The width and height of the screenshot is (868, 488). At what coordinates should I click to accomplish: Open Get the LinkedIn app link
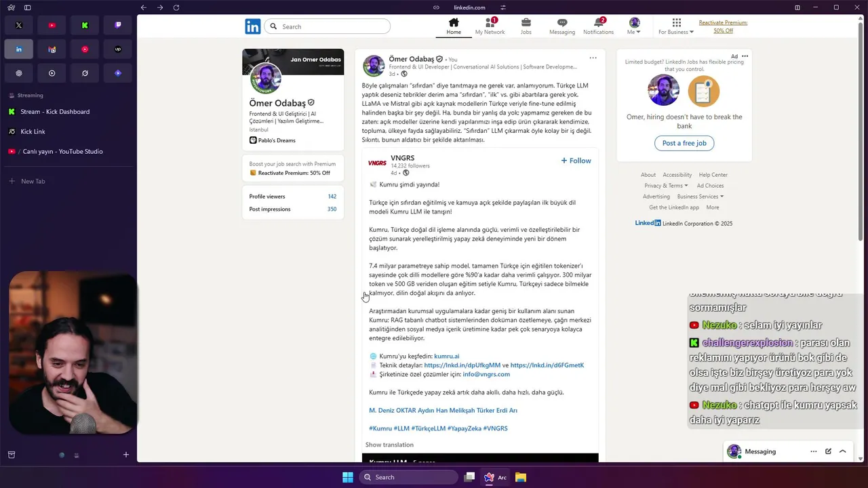click(x=674, y=207)
